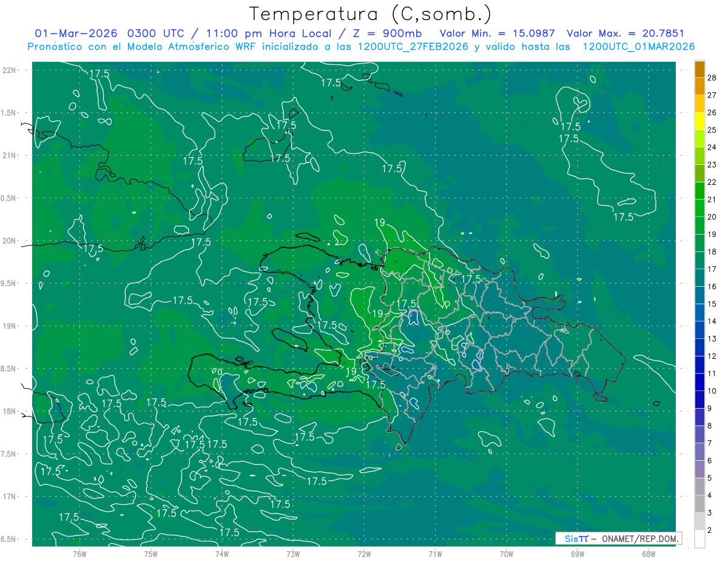
Task: Click the '73W' longitude axis label
Action: [x=293, y=554]
